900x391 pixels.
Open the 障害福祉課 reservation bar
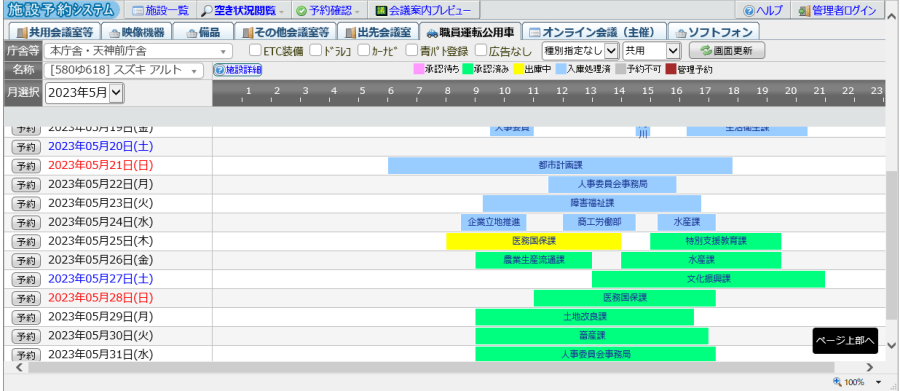(592, 203)
